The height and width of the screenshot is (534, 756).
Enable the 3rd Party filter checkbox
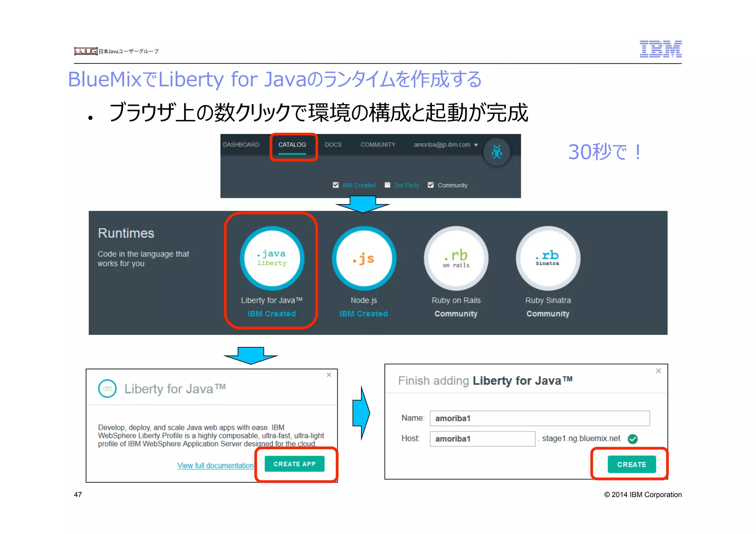pos(387,185)
